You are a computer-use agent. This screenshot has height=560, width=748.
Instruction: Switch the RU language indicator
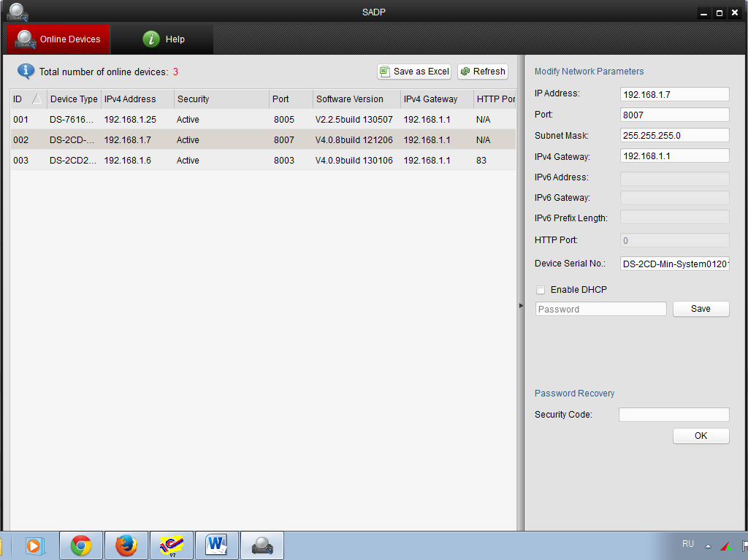point(688,544)
